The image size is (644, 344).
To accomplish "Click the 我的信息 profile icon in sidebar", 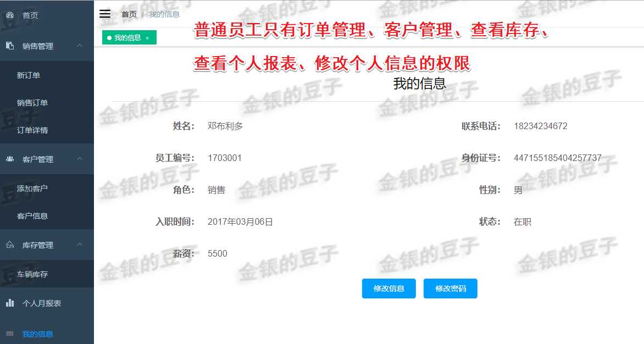I will (11, 334).
